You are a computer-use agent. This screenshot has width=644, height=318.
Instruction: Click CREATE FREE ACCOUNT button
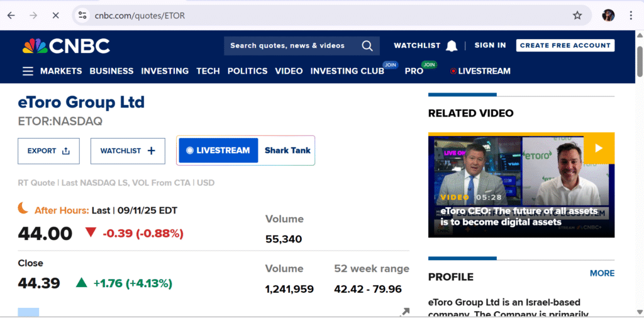pos(565,46)
